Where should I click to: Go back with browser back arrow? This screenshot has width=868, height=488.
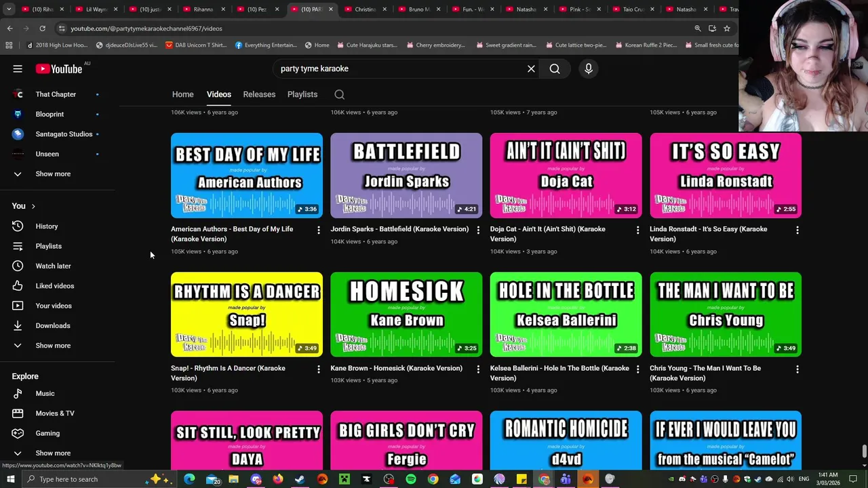point(9,28)
